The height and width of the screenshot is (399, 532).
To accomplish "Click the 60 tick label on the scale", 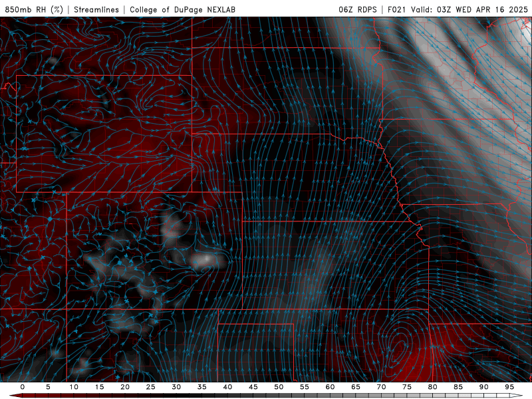I will pos(330,387).
